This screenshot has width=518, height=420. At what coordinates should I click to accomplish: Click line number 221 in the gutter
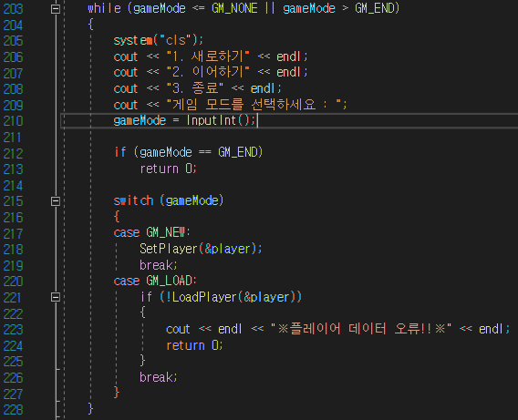13,297
